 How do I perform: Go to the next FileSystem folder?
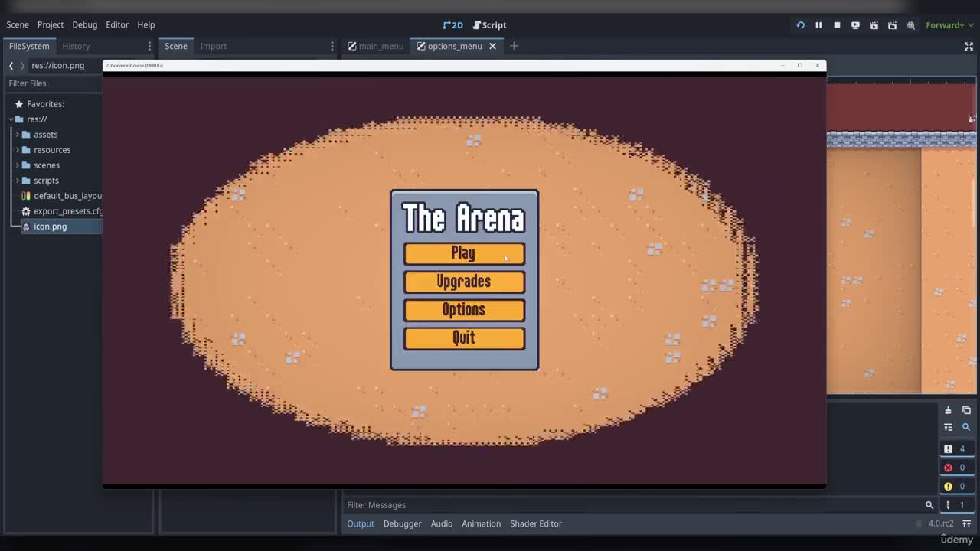[22, 66]
